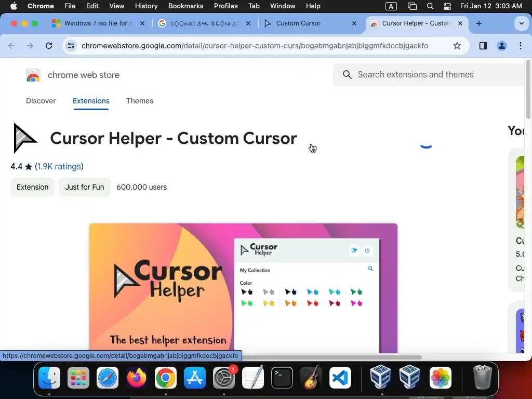The image size is (532, 399).
Task: Open the Chrome menu in menu bar
Action: (x=41, y=6)
